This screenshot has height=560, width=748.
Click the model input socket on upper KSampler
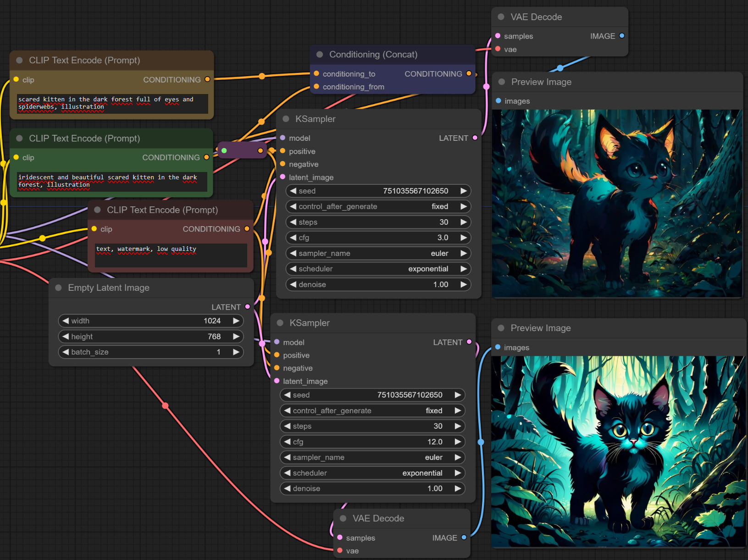pos(283,138)
